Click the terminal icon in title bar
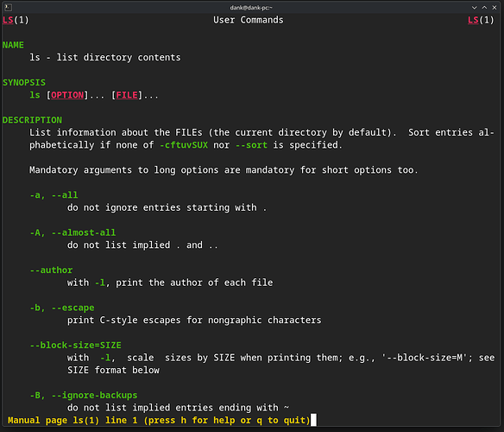504x432 pixels. click(9, 7)
